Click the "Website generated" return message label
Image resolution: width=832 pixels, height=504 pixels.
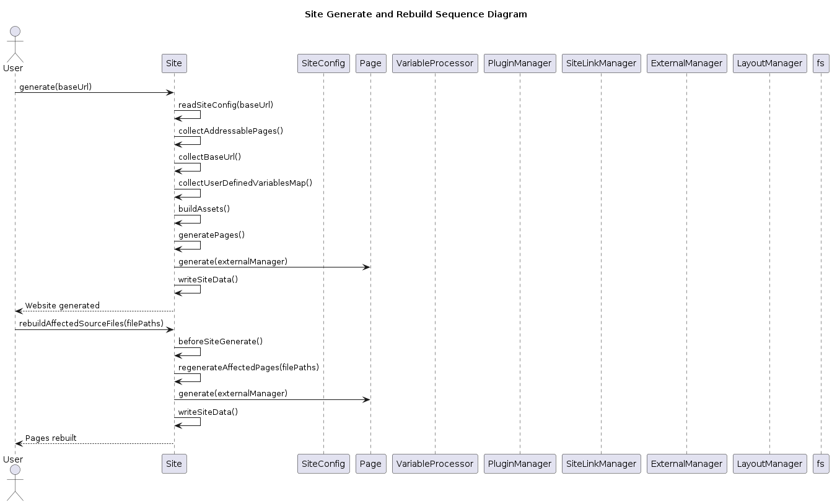[x=62, y=305]
